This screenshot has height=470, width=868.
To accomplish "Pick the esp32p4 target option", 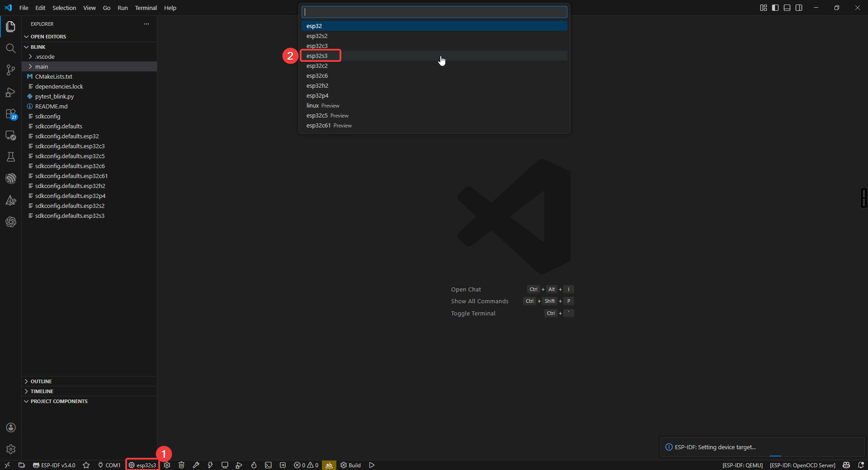I will [x=434, y=95].
